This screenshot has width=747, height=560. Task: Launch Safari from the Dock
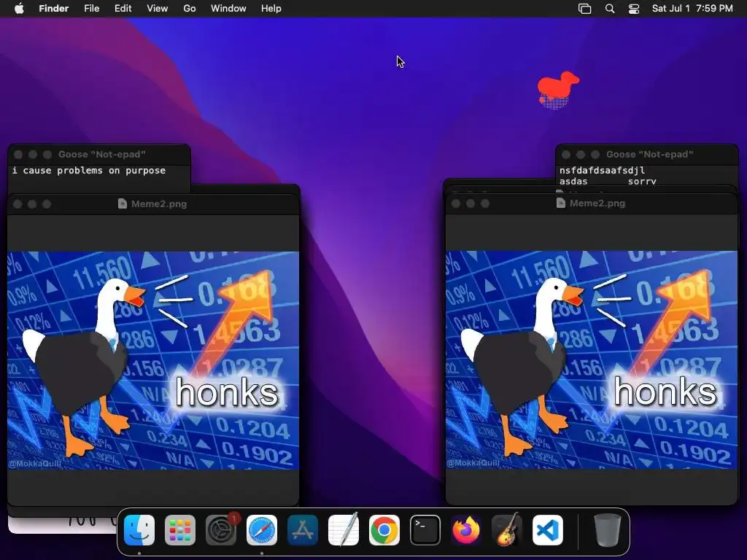[262, 530]
